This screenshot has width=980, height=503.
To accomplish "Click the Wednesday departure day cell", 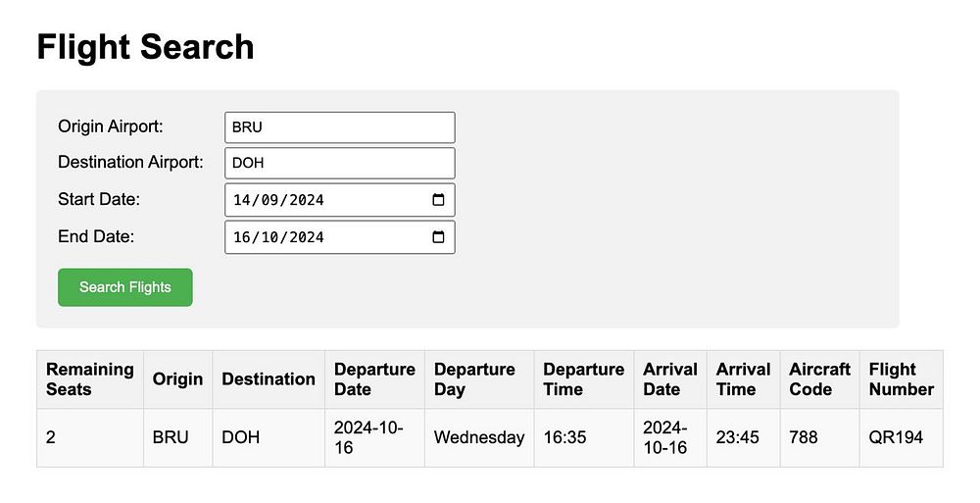I will [x=479, y=437].
